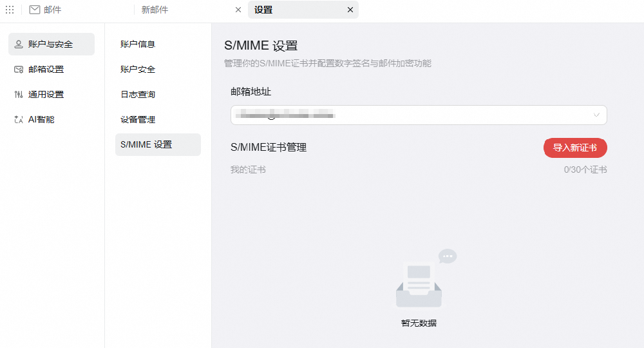Switch to the 邮件 tab
The image size is (644, 348).
tap(53, 10)
